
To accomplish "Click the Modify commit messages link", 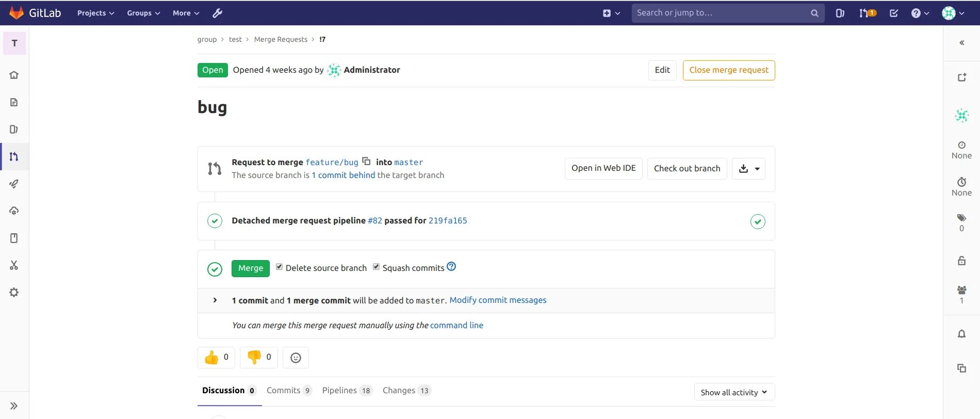I will pyautogui.click(x=498, y=300).
